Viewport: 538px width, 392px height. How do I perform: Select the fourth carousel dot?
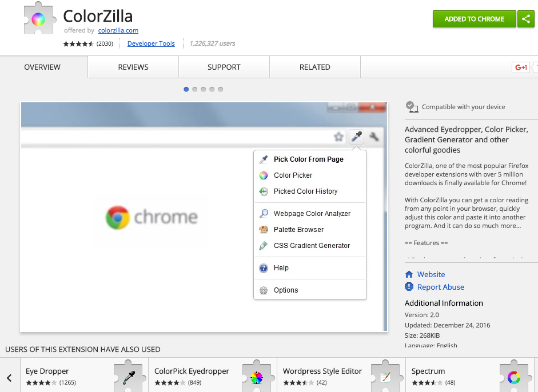click(212, 90)
